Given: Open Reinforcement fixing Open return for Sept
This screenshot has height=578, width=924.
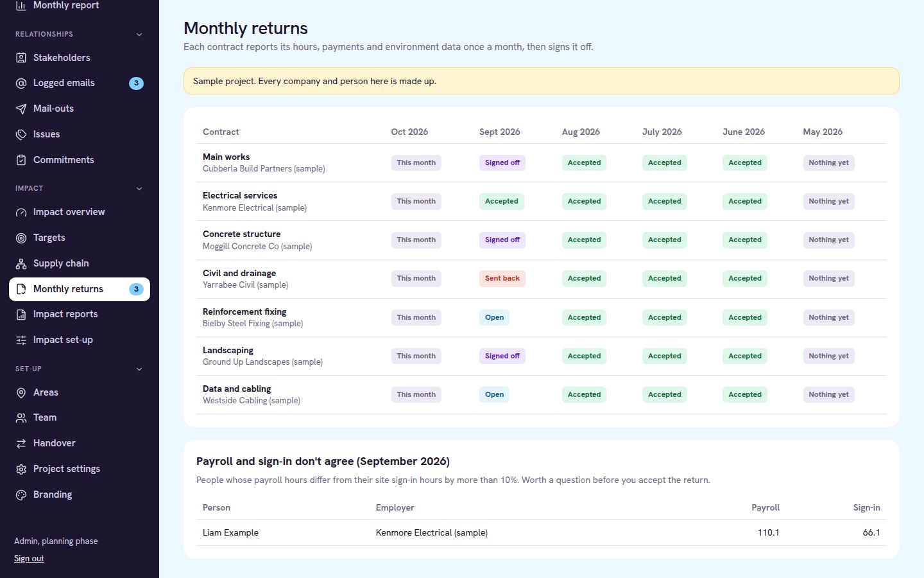Looking at the screenshot, I should click(x=494, y=317).
